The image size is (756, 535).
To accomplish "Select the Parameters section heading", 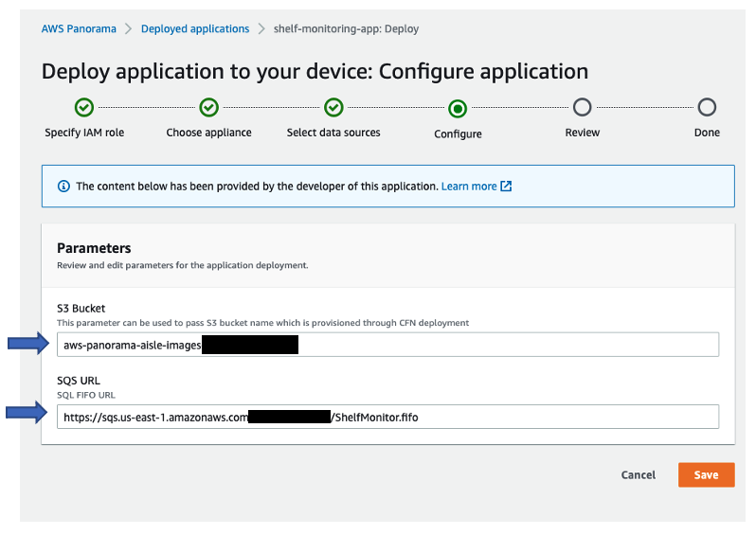I will 94,248.
